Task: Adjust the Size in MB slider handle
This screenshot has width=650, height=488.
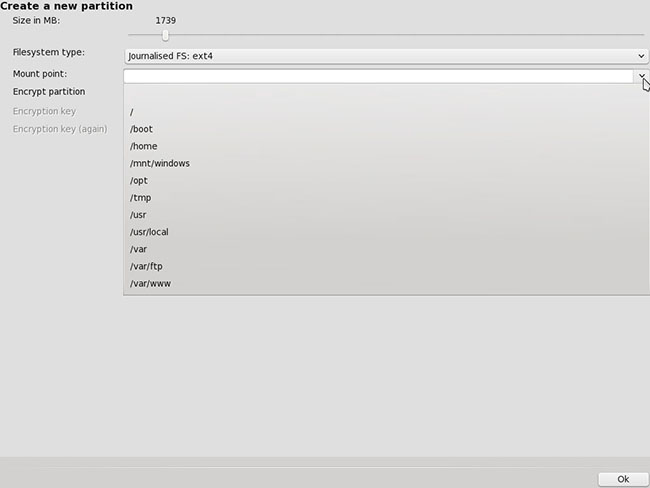Action: pyautogui.click(x=165, y=36)
